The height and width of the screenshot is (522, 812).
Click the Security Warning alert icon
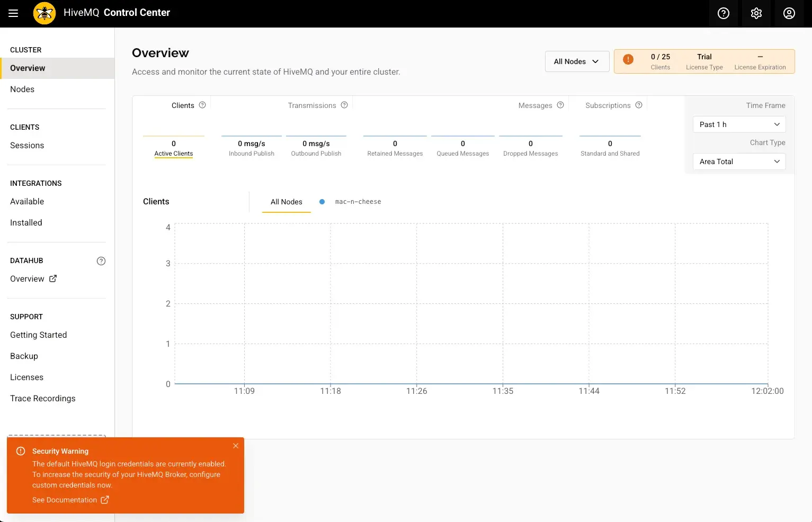[x=21, y=451]
